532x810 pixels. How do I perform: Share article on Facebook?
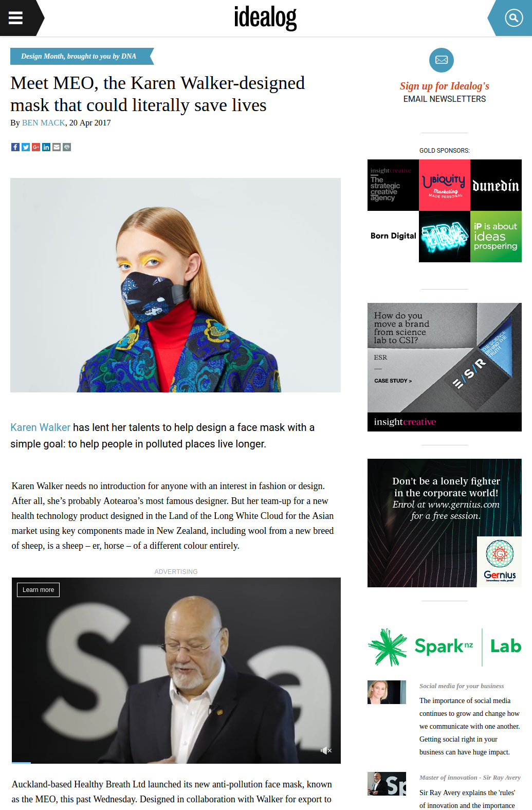point(15,147)
